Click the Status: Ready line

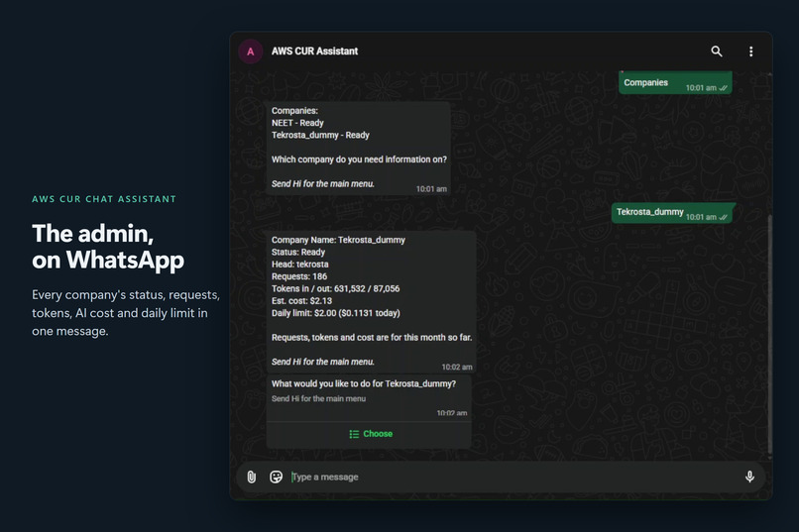pyautogui.click(x=298, y=252)
